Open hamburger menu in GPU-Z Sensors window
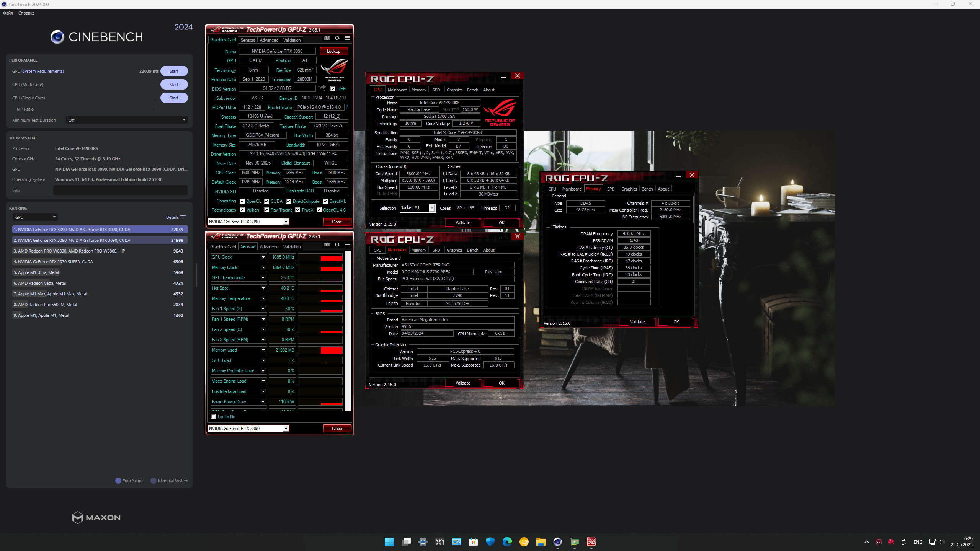 point(347,245)
